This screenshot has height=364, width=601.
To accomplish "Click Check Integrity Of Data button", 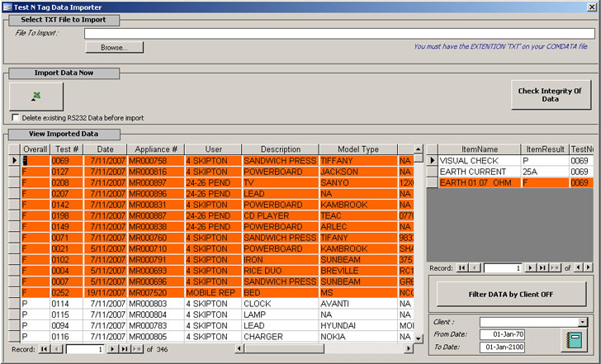I will click(551, 95).
